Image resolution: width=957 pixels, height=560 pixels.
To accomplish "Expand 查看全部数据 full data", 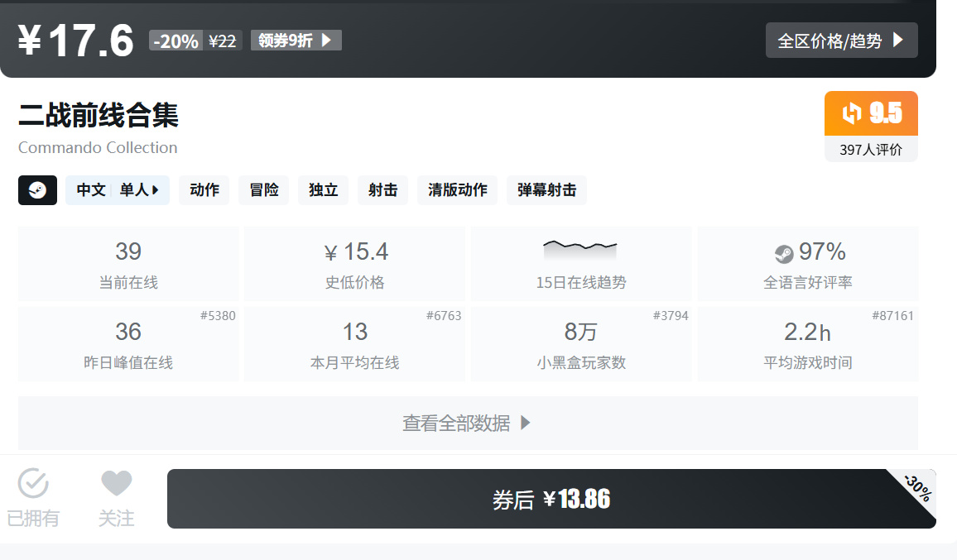I will 468,423.
